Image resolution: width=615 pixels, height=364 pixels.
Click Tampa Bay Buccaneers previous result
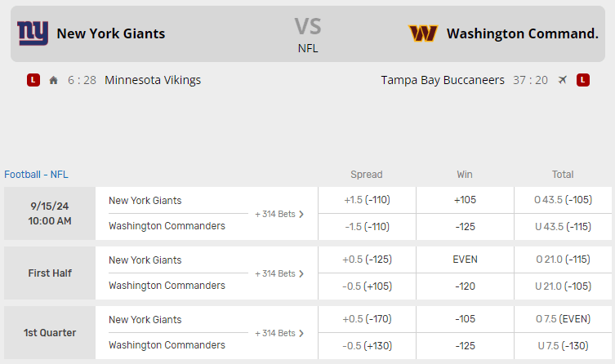click(x=443, y=80)
